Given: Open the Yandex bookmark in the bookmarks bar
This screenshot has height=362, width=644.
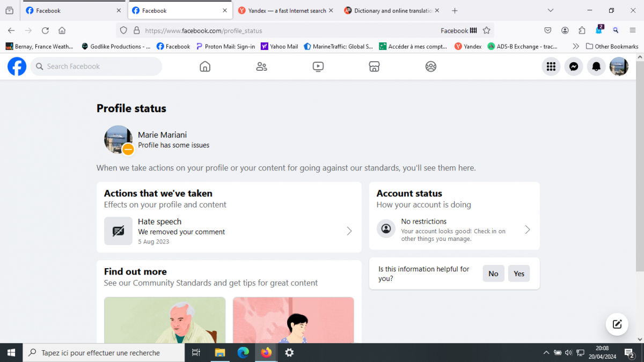Looking at the screenshot, I should (468, 47).
